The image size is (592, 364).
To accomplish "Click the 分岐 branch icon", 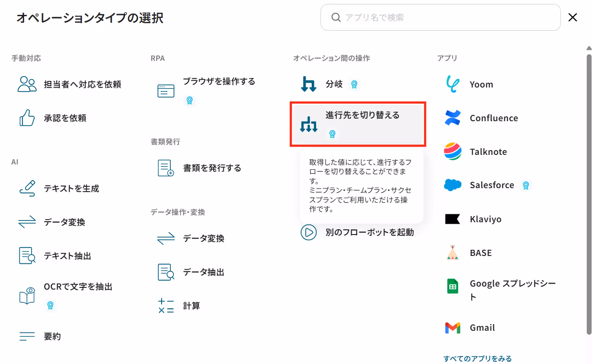I will 309,84.
